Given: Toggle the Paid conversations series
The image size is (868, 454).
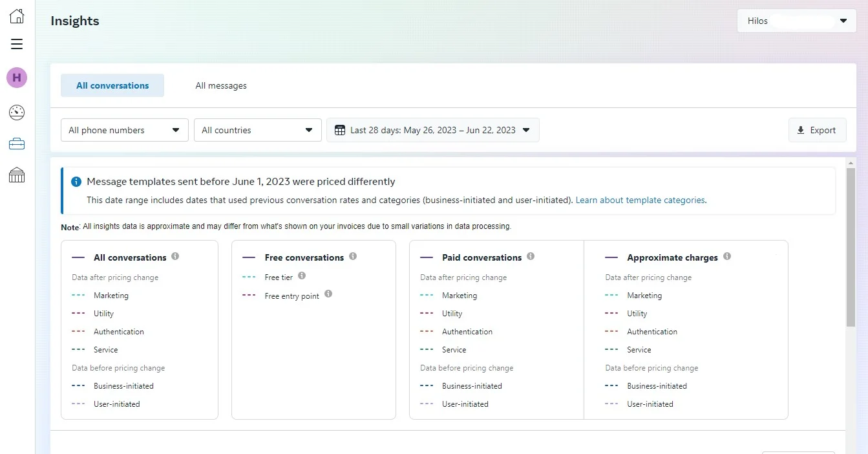Looking at the screenshot, I should tap(471, 257).
